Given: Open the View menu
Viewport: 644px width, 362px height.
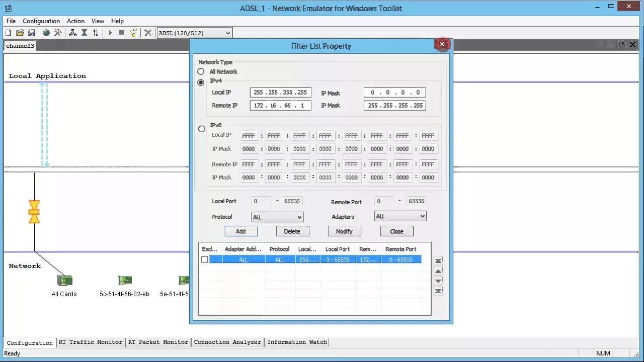Looking at the screenshot, I should [98, 21].
